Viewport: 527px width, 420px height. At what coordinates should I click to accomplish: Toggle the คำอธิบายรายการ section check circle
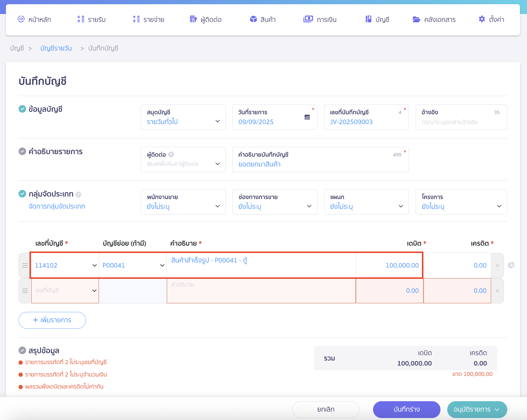(x=22, y=152)
